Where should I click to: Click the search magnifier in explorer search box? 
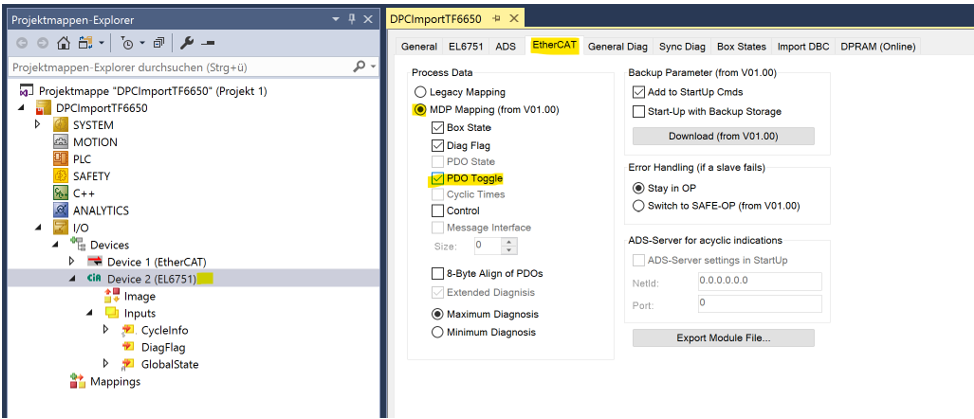(x=358, y=66)
